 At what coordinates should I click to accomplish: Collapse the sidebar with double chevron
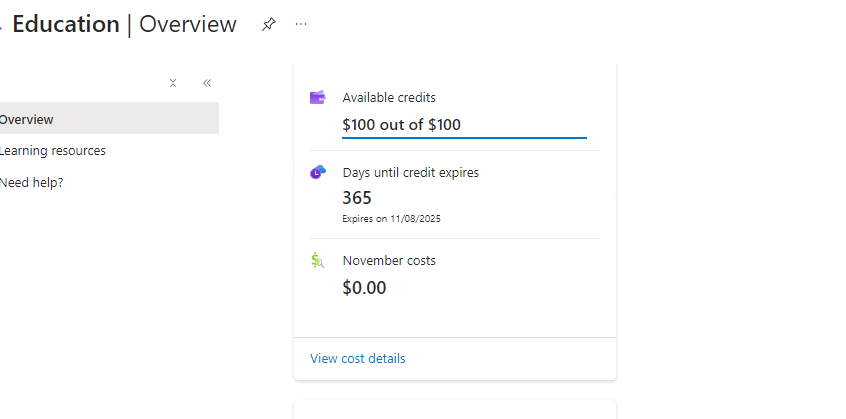click(x=207, y=83)
